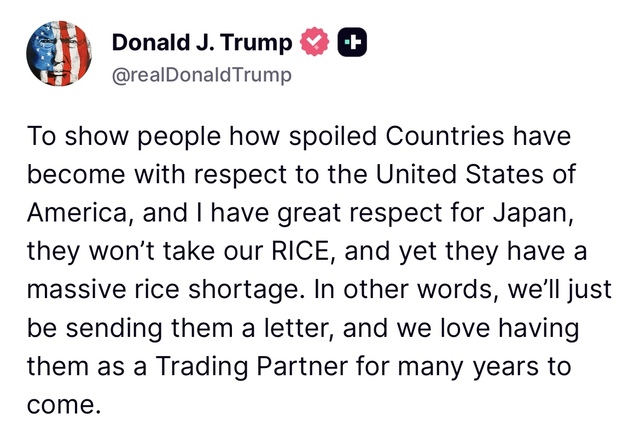Click the word sending in the post
This screenshot has height=443, width=640.
click(114, 329)
